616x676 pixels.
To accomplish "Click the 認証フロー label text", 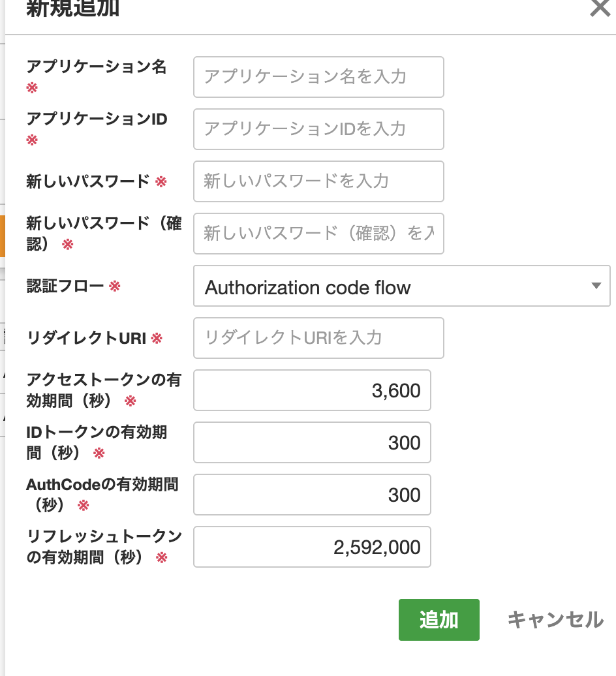I will [65, 286].
